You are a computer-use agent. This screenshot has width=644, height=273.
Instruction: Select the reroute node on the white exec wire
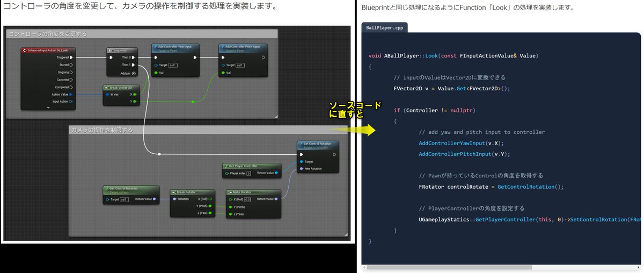click(x=159, y=154)
